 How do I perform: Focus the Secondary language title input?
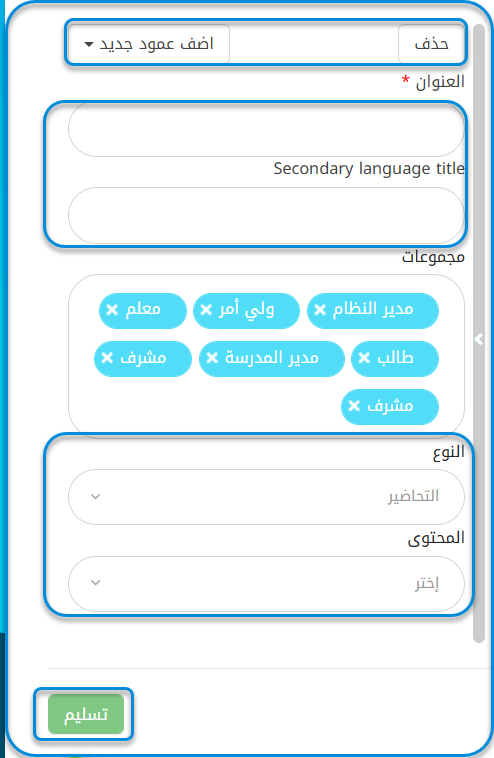click(266, 216)
